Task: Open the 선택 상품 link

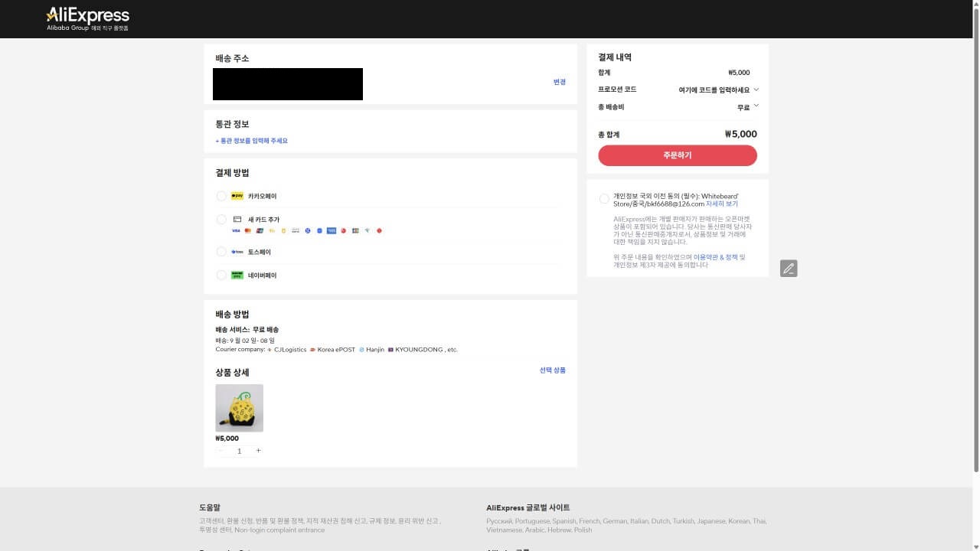Action: tap(553, 370)
